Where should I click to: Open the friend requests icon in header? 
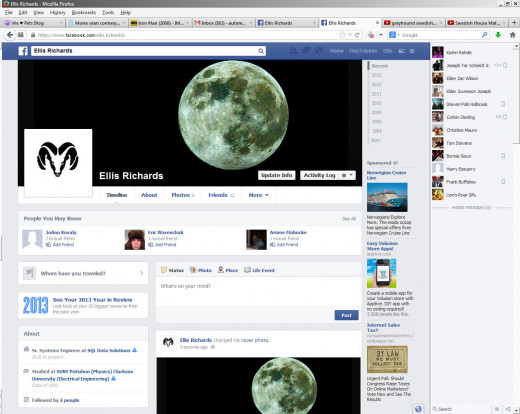293,51
